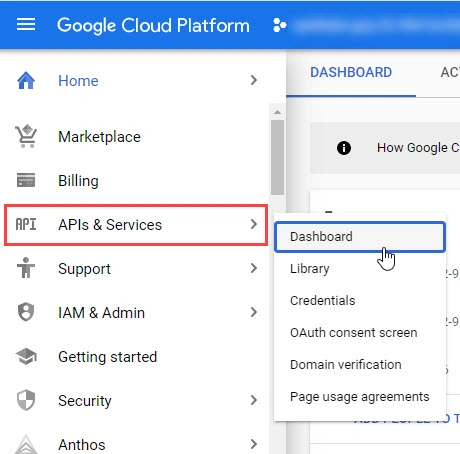This screenshot has height=454, width=460.
Task: Expand the IAM & Admin chevron
Action: click(x=254, y=312)
